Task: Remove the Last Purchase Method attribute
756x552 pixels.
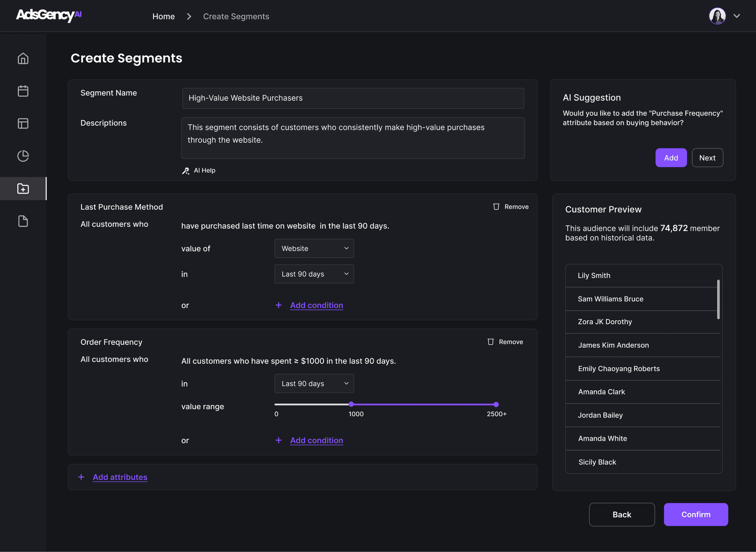Action: 511,207
